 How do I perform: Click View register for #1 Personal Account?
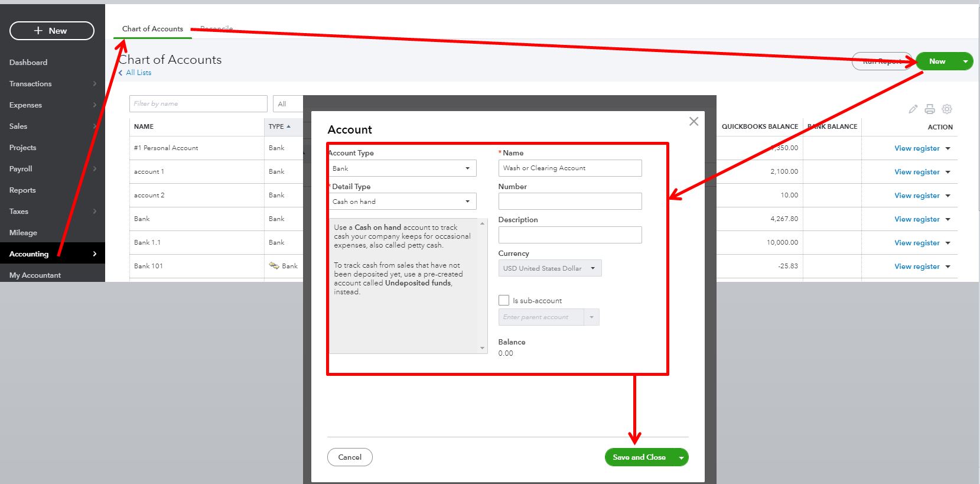pyautogui.click(x=917, y=148)
